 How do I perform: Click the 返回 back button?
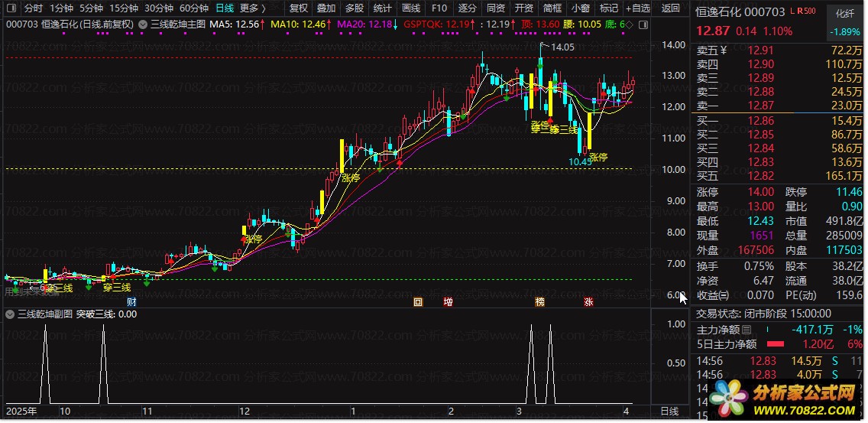coord(670,8)
